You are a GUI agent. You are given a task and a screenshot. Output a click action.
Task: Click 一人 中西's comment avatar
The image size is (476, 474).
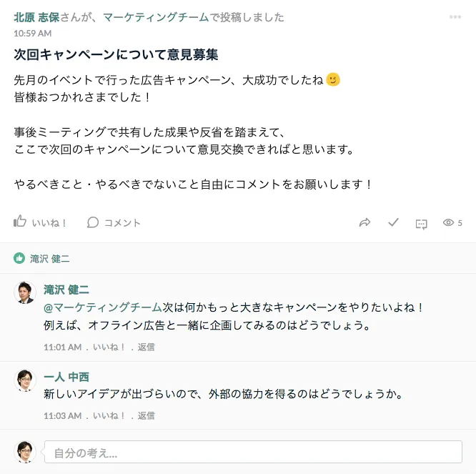26,380
